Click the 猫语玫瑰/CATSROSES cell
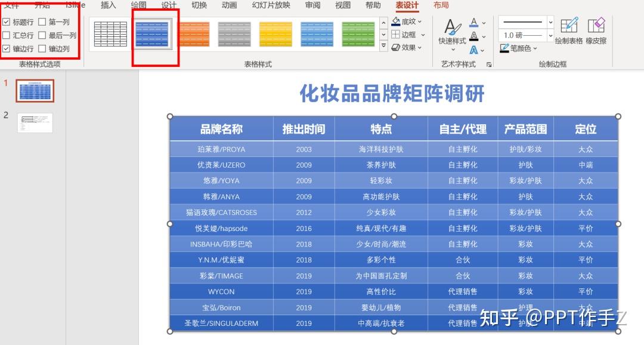This screenshot has width=644, height=345. 221,212
